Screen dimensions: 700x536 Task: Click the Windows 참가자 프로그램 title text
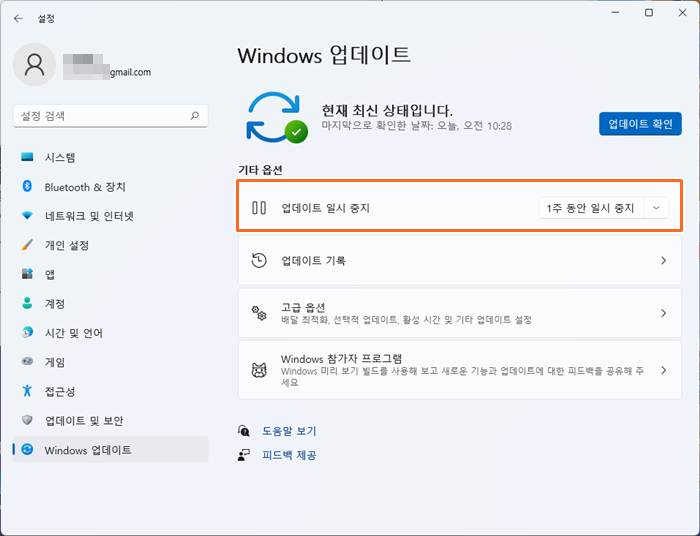click(x=342, y=359)
